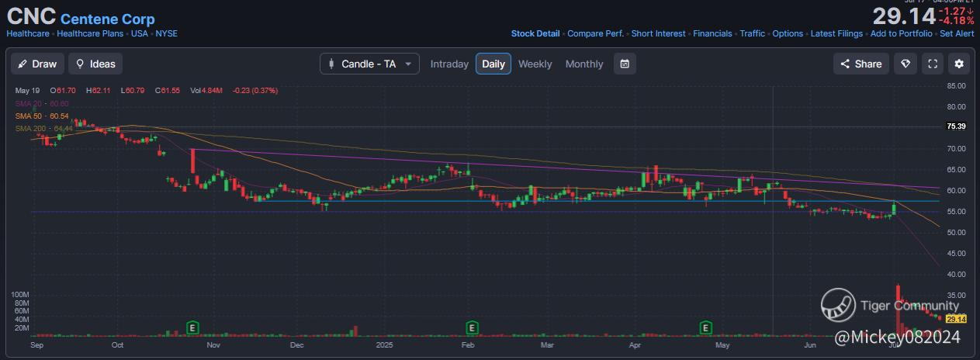Screen dimensions: 980x360
Task: Open chart settings gear
Action: pos(959,64)
